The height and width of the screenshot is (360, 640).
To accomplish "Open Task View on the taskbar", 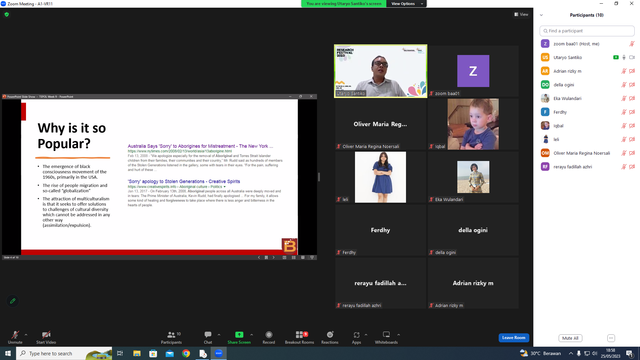I will tap(120, 353).
